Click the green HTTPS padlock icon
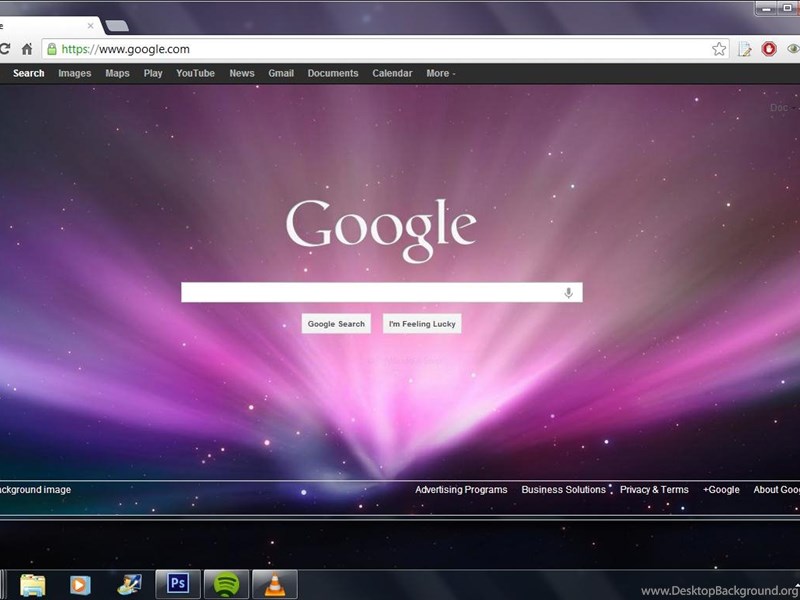The image size is (800, 600). pos(52,49)
